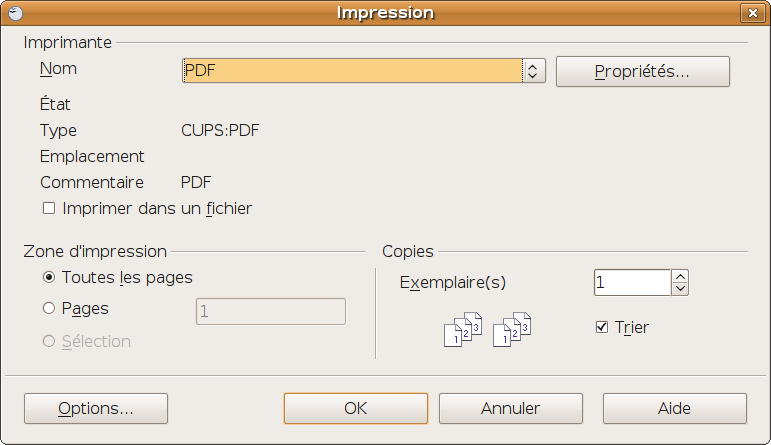Open help via the Aide button

[x=674, y=408]
